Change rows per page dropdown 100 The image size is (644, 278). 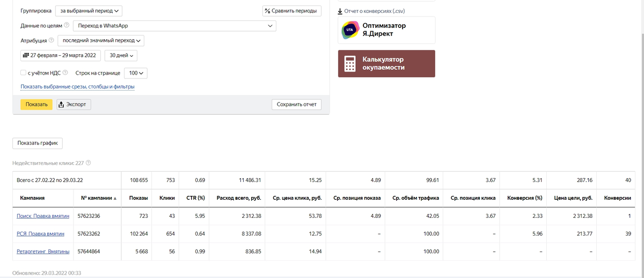point(136,72)
